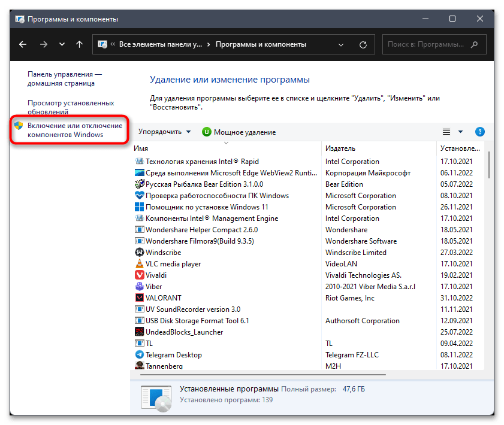
Task: Click the Telegram Desktop icon
Action: [139, 355]
